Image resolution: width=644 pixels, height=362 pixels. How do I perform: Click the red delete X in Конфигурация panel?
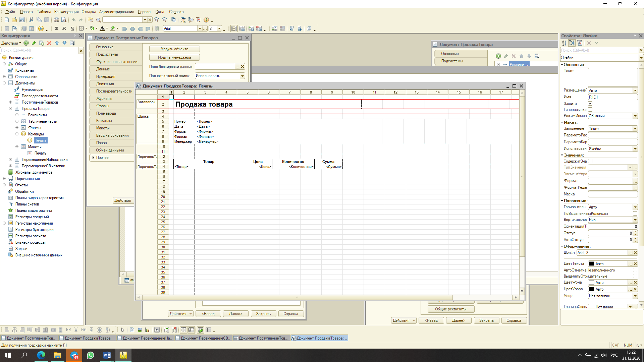click(49, 43)
